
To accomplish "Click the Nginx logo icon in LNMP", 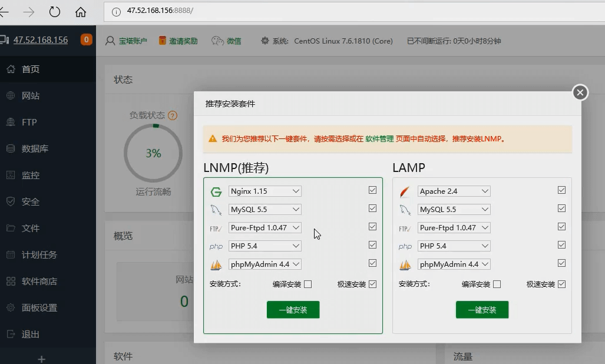I will 216,191.
